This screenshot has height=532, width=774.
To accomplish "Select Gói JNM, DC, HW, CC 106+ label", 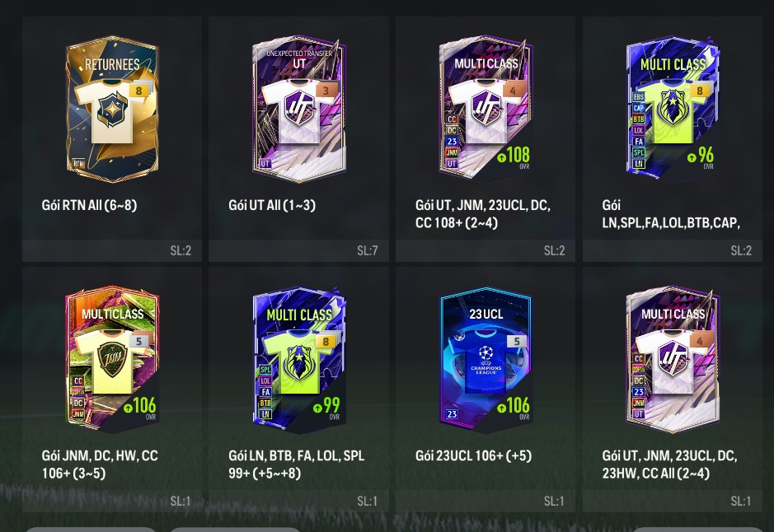I will pyautogui.click(x=100, y=464).
